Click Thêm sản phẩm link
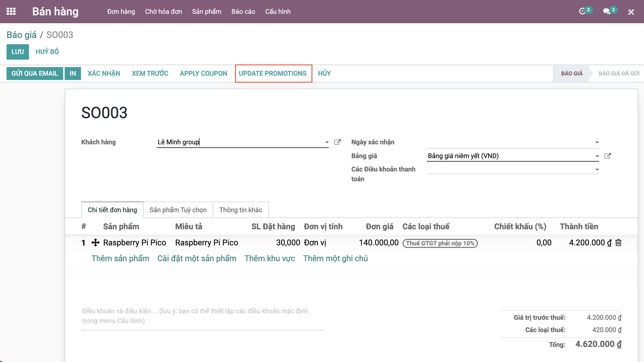The width and height of the screenshot is (644, 362). [x=120, y=258]
